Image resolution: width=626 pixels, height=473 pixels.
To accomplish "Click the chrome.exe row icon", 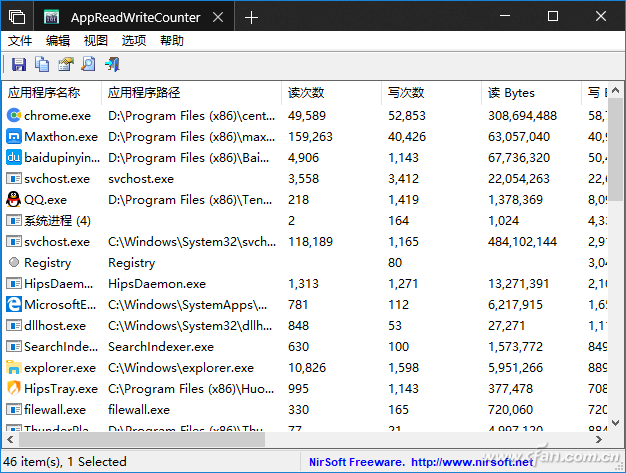I will pyautogui.click(x=14, y=115).
